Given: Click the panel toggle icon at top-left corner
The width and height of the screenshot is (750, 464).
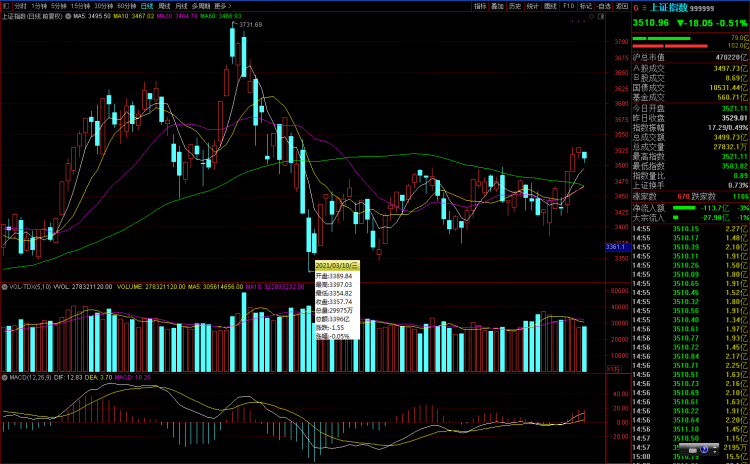Looking at the screenshot, I should [6, 5].
